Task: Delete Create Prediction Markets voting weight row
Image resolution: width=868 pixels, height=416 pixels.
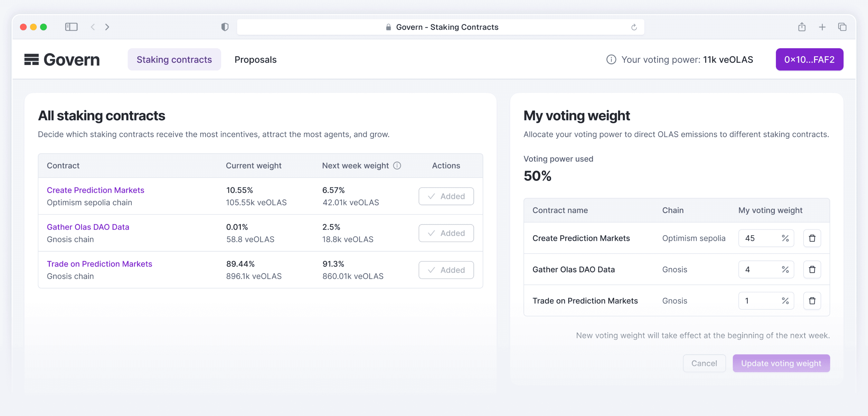Action: [x=812, y=238]
